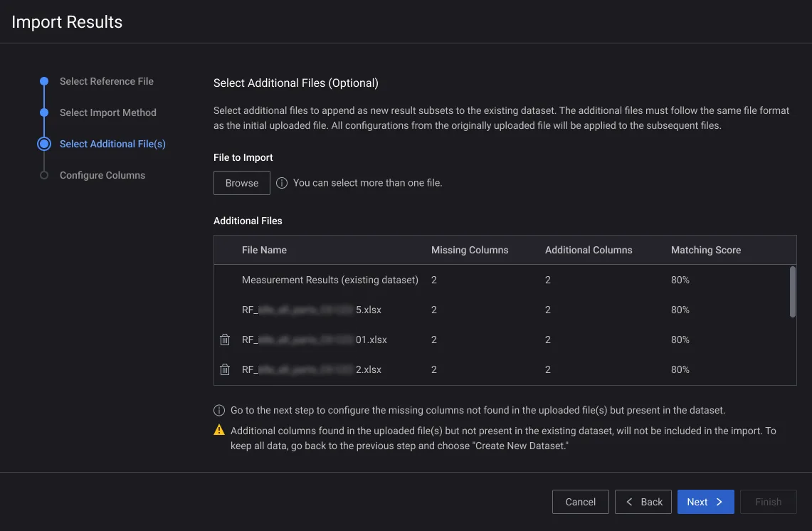Screen dimensions: 812x531
Task: Click the 80% score for 5.xlsx file
Action: (680, 310)
